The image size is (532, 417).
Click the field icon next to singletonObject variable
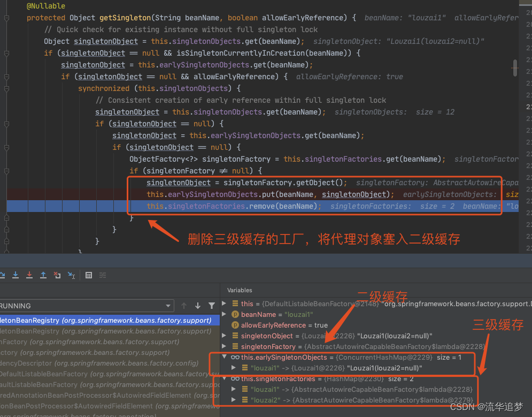[x=235, y=336]
